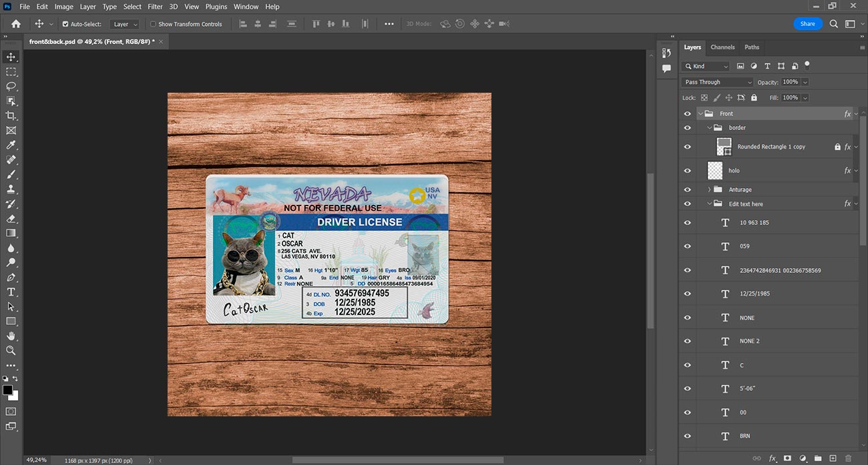The width and height of the screenshot is (868, 465).
Task: Select the History Brush tool
Action: pyautogui.click(x=11, y=204)
